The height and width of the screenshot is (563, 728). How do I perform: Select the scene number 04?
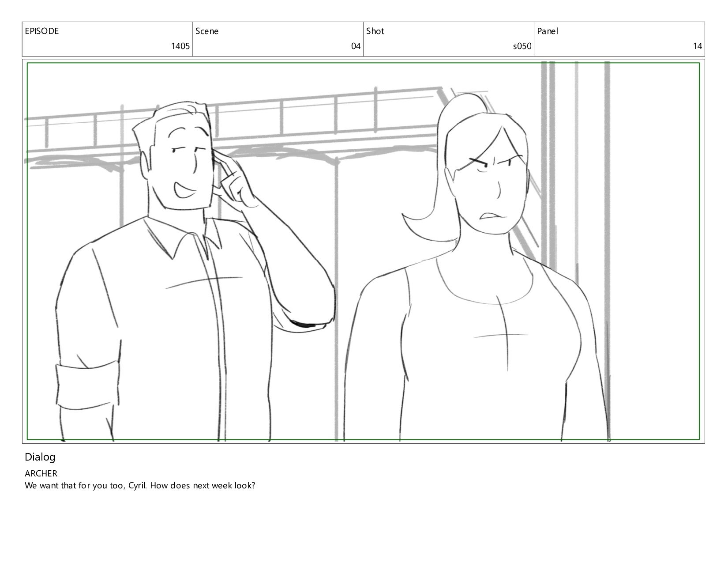[356, 46]
